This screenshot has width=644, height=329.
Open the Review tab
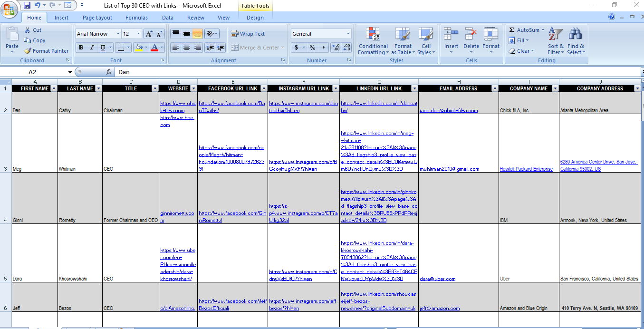[x=196, y=18]
